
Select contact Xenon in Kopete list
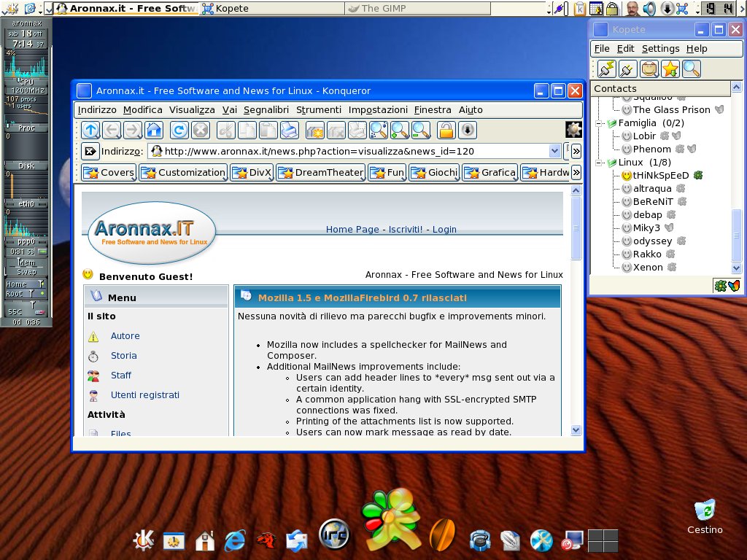click(648, 268)
